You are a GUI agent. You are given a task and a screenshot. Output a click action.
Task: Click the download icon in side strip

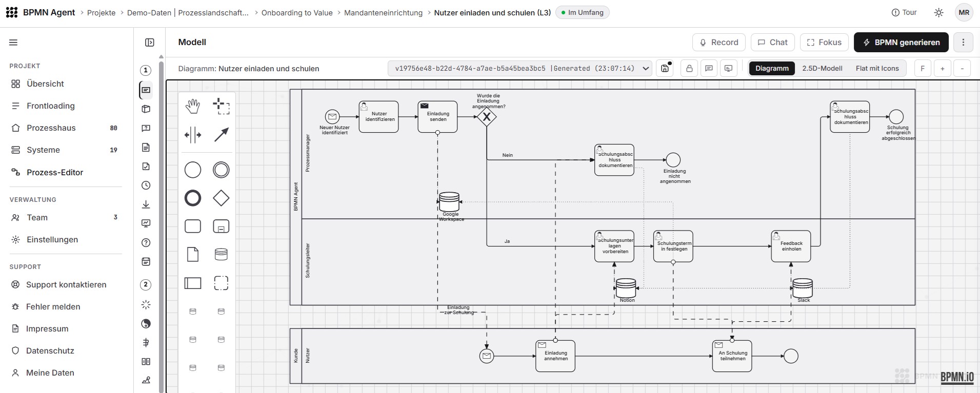(146, 204)
